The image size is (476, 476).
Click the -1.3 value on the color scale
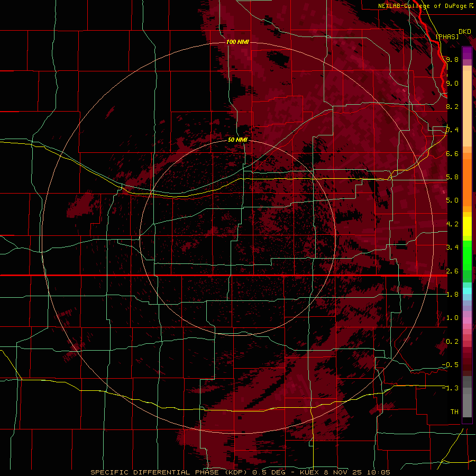pyautogui.click(x=450, y=388)
